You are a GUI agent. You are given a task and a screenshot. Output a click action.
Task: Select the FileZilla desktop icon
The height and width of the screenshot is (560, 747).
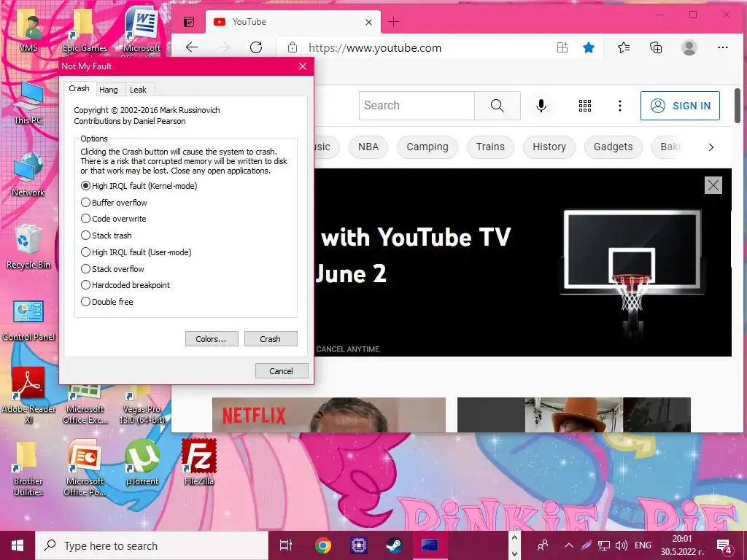tap(198, 462)
